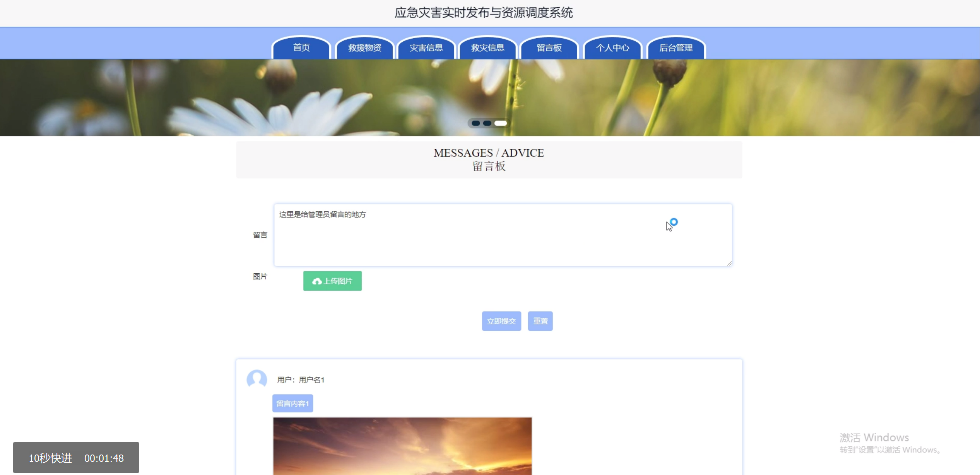Submit message with 立即提交 button
The height and width of the screenshot is (475, 980).
(x=501, y=321)
